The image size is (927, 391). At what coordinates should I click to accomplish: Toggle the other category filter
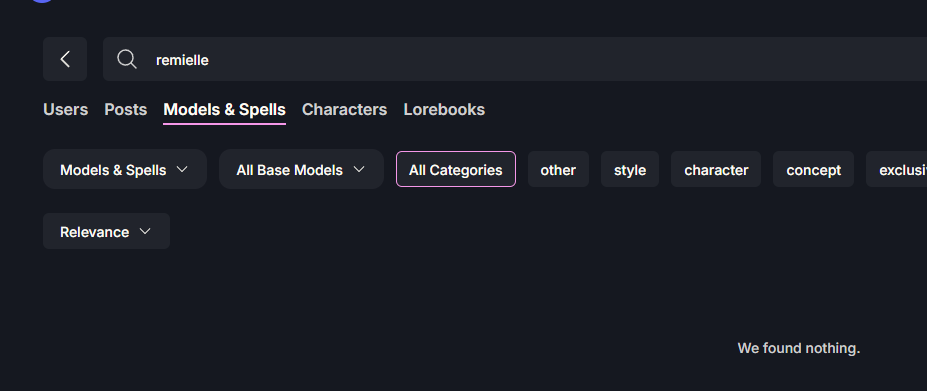coord(558,169)
